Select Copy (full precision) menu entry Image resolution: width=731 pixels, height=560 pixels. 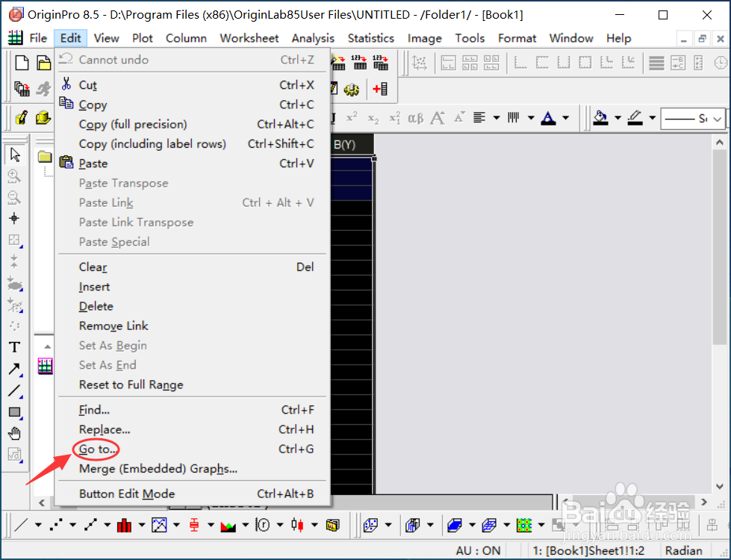(x=193, y=125)
